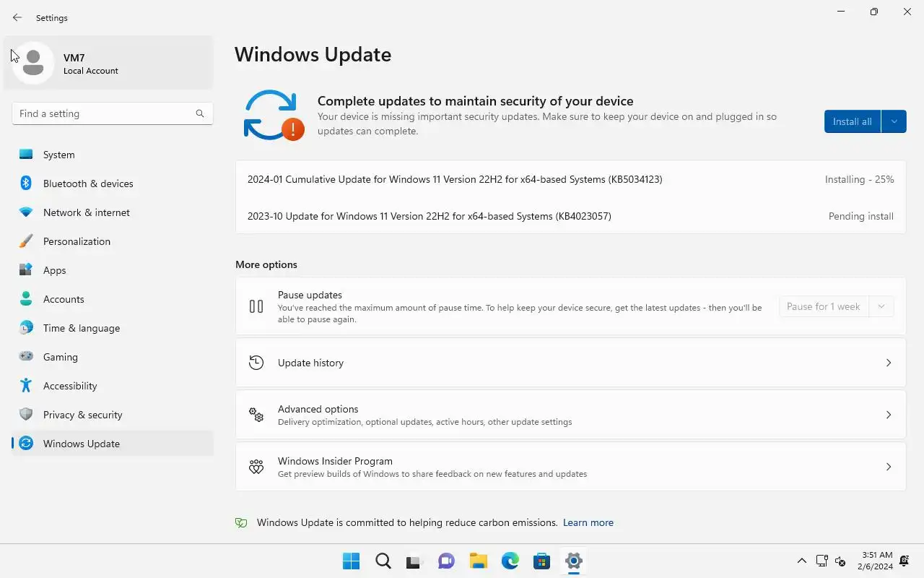
Task: Click the Bluetooth icon in sidebar
Action: [x=26, y=184]
